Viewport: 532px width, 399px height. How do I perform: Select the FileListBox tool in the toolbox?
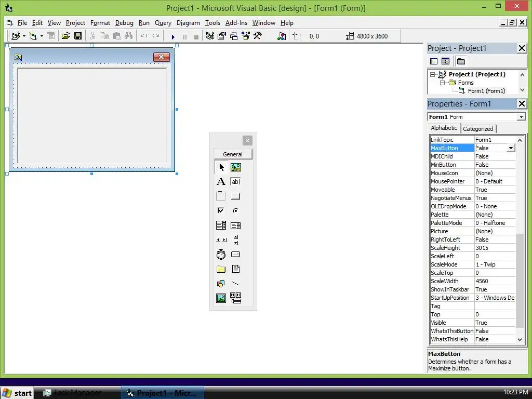(236, 269)
